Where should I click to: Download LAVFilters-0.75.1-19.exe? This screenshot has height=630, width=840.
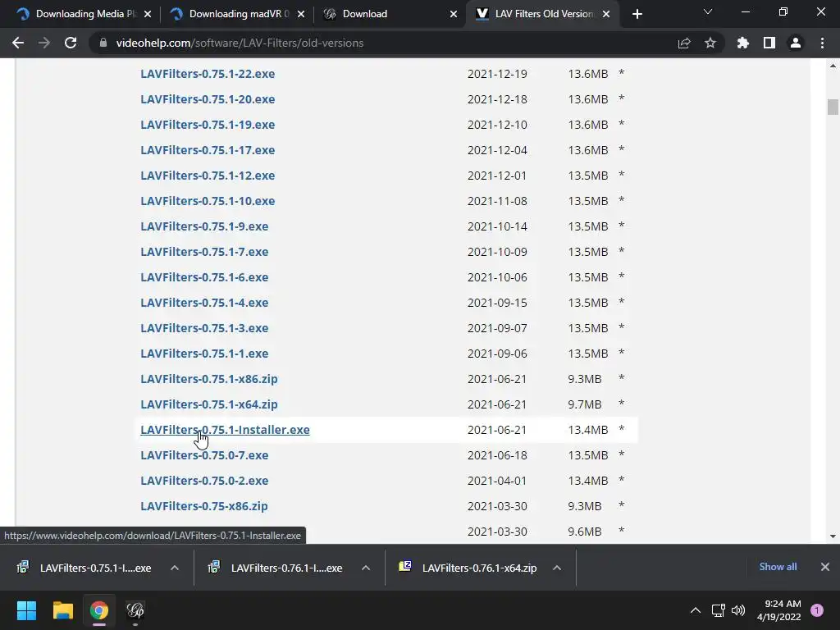208,125
